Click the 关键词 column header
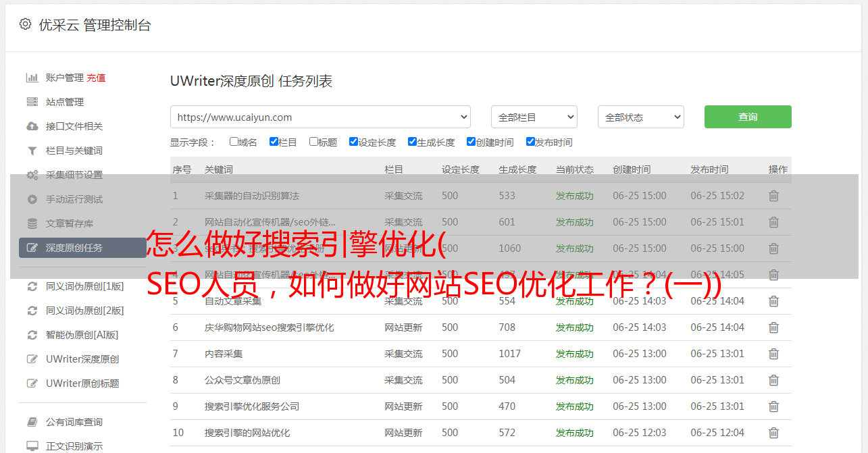This screenshot has width=868, height=453. point(219,169)
